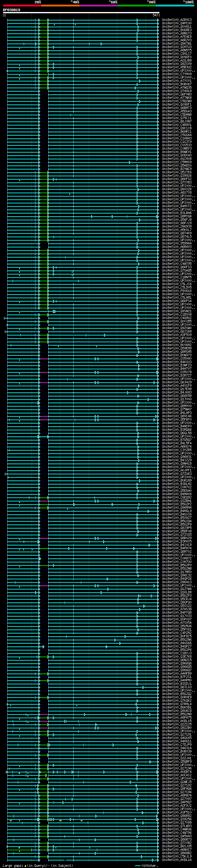The height and width of the screenshot is (868, 197).
Task: Open hit UniRef100_B0Y6M2
Action: pyautogui.click(x=176, y=345)
